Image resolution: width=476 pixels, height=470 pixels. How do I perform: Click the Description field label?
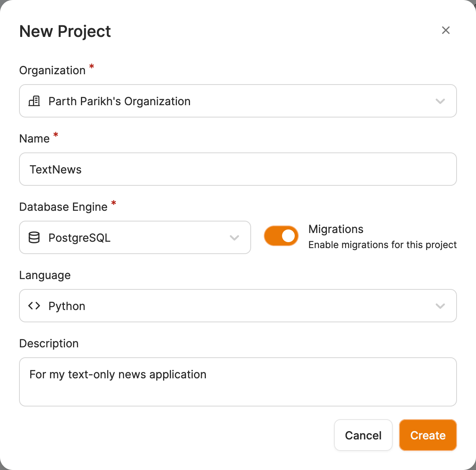coord(49,343)
